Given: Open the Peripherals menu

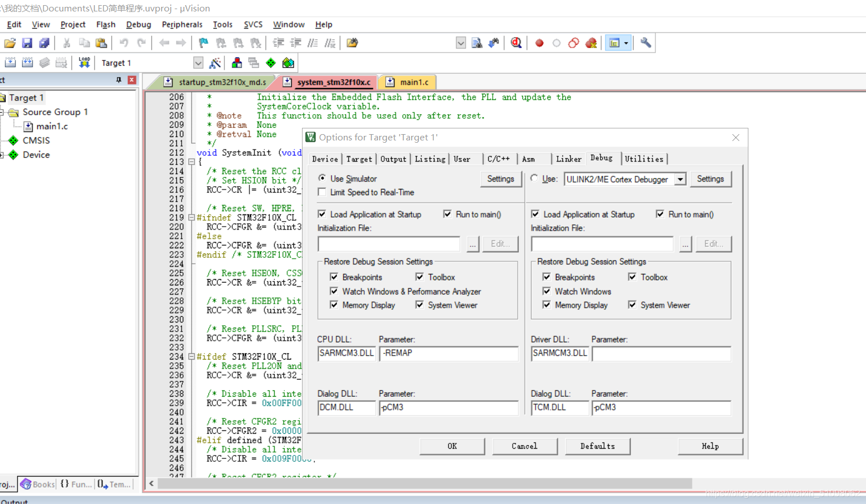Looking at the screenshot, I should coord(182,25).
